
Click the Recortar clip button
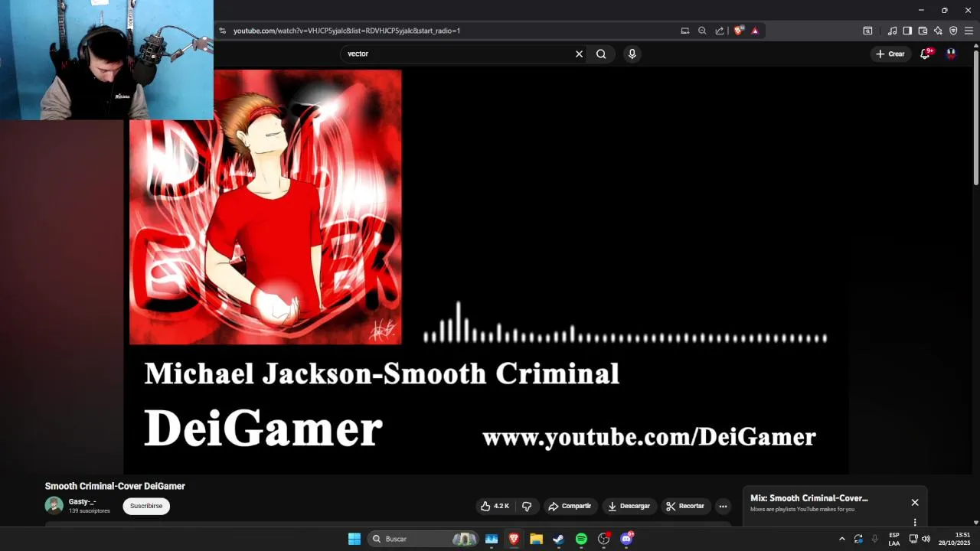tap(685, 506)
